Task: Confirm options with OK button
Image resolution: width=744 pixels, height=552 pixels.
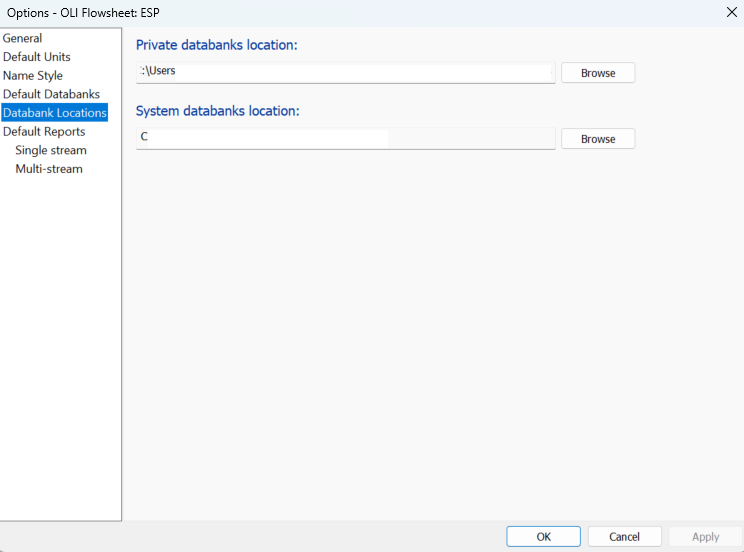Action: click(543, 536)
